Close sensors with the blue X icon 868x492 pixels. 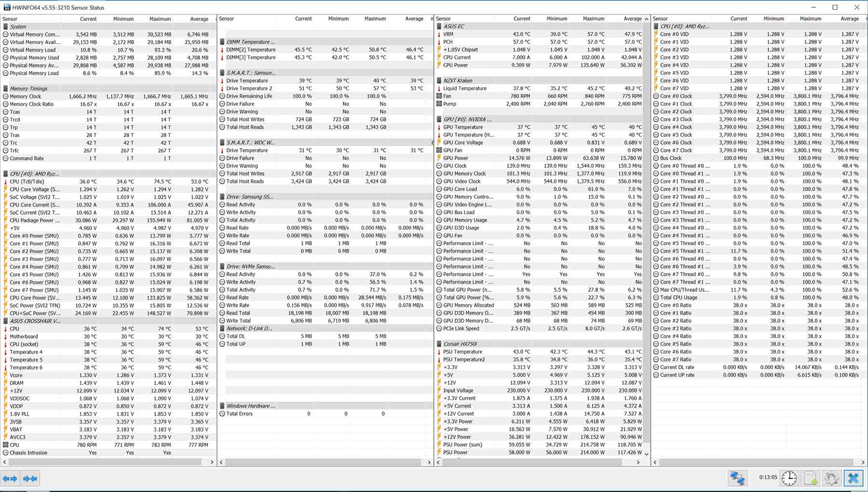853,478
